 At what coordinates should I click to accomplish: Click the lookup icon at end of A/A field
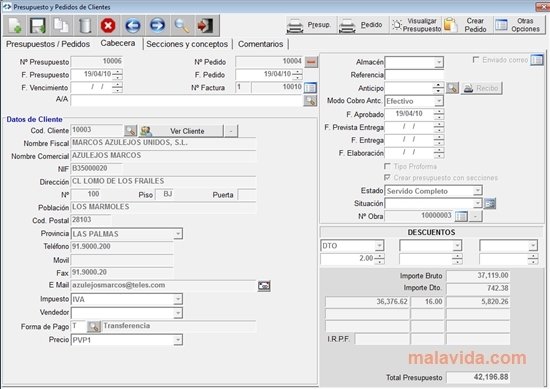(x=310, y=101)
